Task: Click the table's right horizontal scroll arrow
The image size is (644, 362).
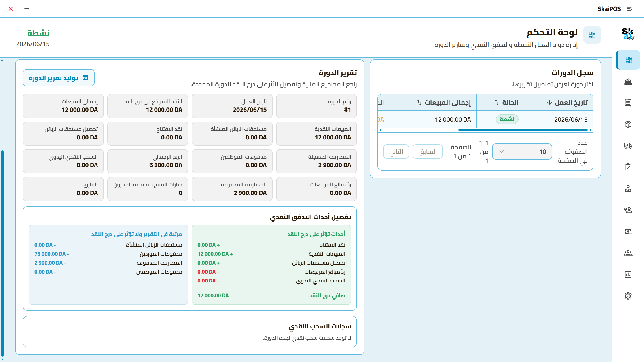Action: (591, 130)
